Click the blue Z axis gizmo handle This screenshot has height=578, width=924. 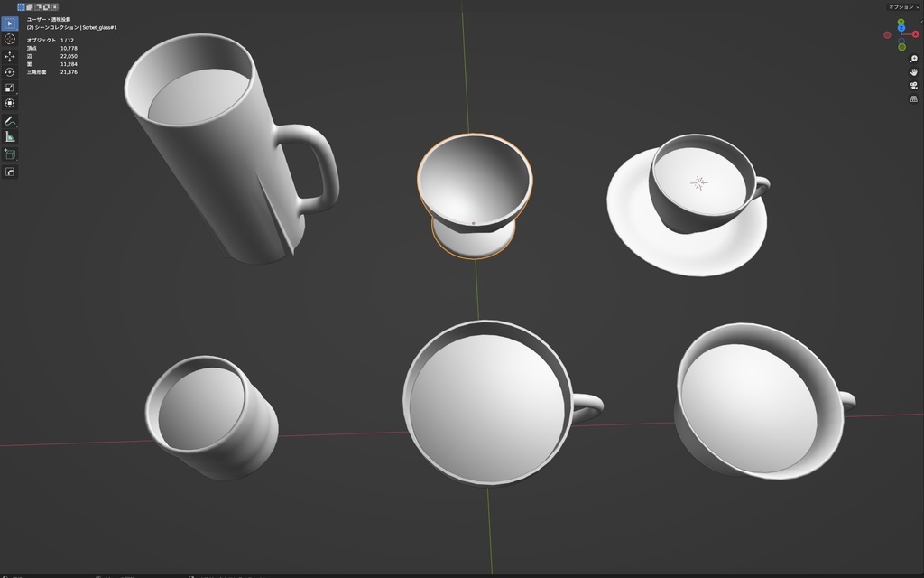pos(901,28)
